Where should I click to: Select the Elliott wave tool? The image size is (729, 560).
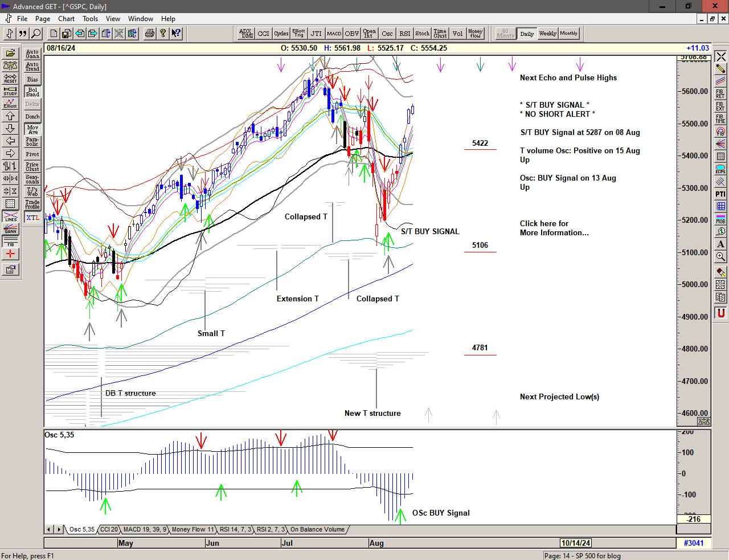point(10,103)
